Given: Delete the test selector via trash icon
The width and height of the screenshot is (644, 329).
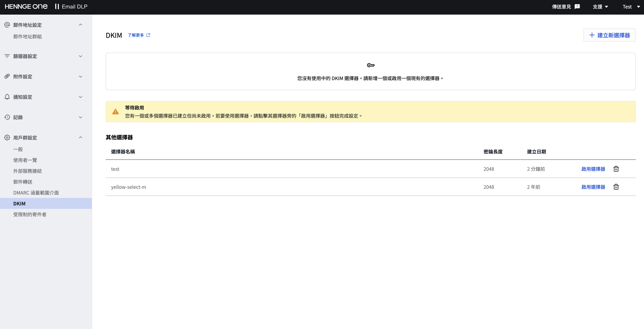Looking at the screenshot, I should pos(616,169).
